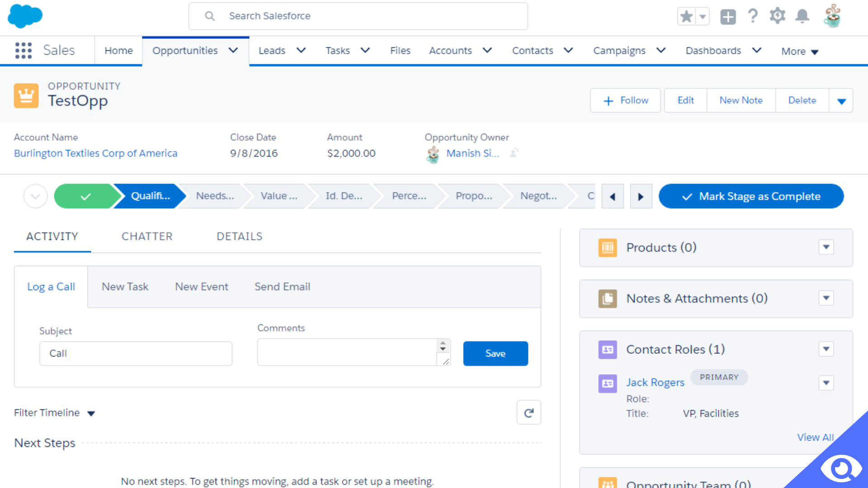Click the Contact Roles panel icon
The height and width of the screenshot is (488, 868).
(608, 350)
